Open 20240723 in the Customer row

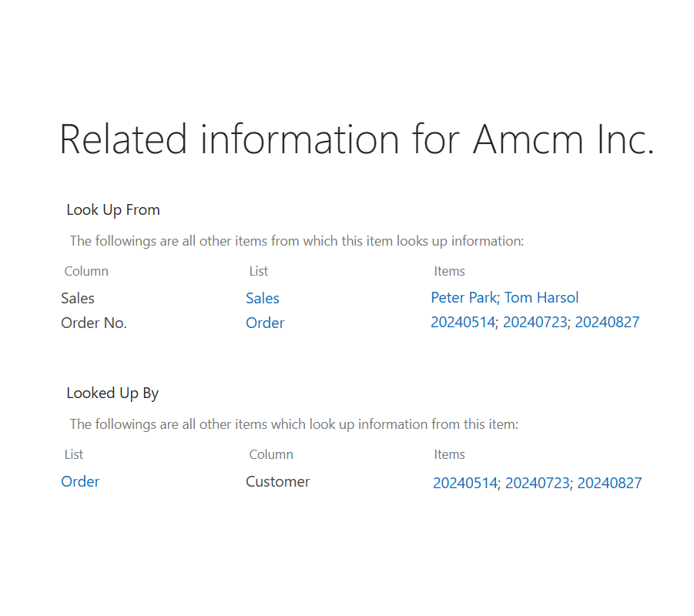click(537, 484)
